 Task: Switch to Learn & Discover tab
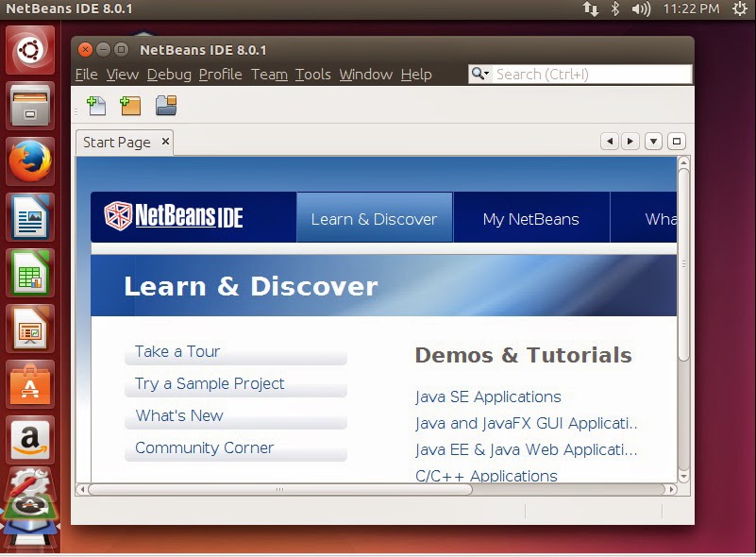pos(374,218)
